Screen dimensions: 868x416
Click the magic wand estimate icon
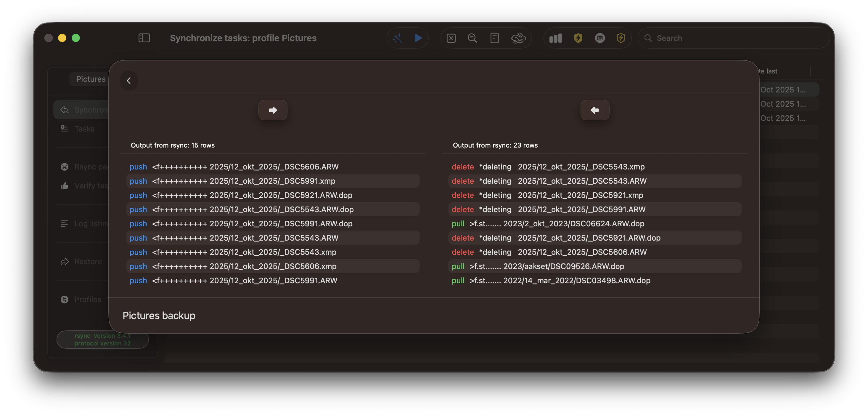[398, 38]
